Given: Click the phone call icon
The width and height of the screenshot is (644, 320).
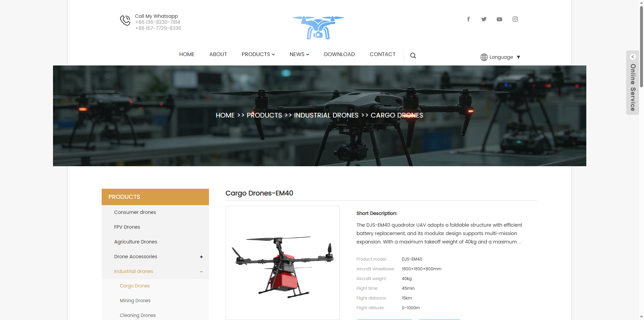Looking at the screenshot, I should (125, 20).
